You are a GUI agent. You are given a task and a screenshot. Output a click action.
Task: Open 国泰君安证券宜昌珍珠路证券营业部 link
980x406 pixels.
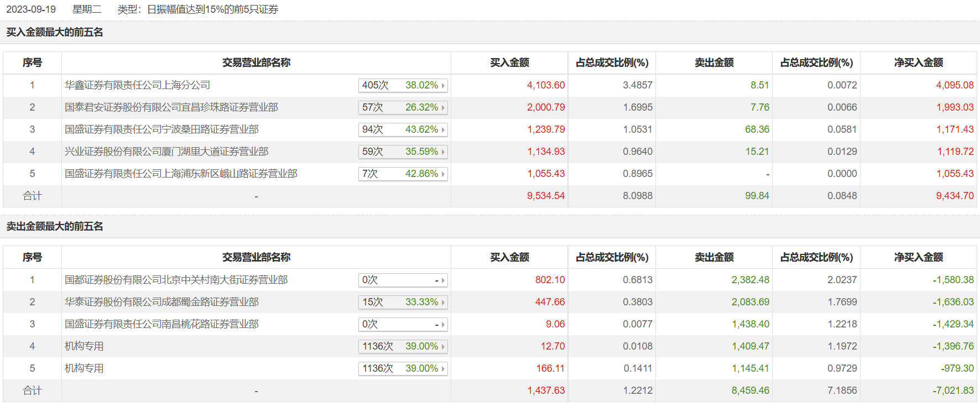tap(171, 107)
